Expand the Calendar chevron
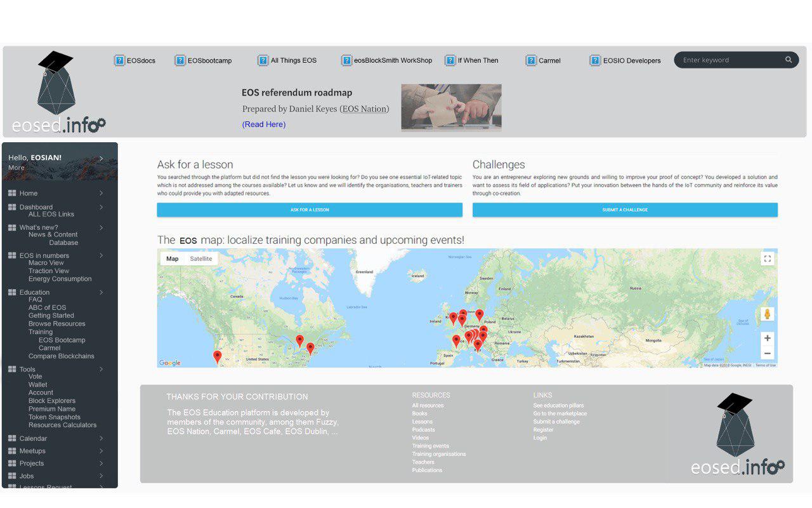This screenshot has width=812, height=508. (101, 438)
